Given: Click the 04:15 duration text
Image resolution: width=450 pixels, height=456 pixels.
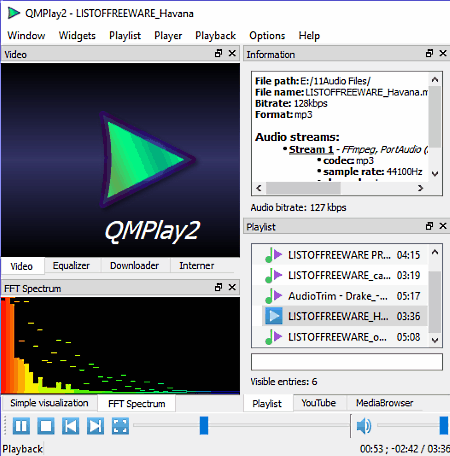Looking at the screenshot, I should click(408, 255).
